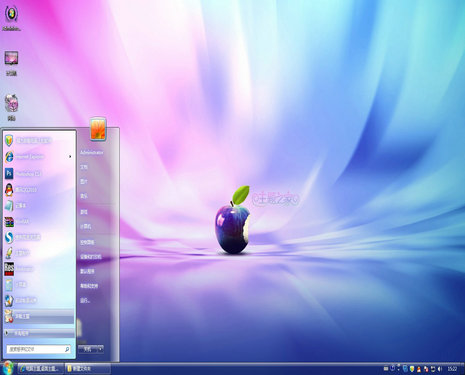Click the network tray icon
Screen dimensions: 465x375
pos(433,369)
